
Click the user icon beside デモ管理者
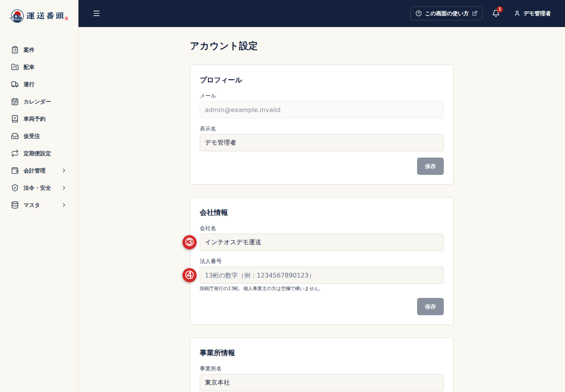(517, 13)
